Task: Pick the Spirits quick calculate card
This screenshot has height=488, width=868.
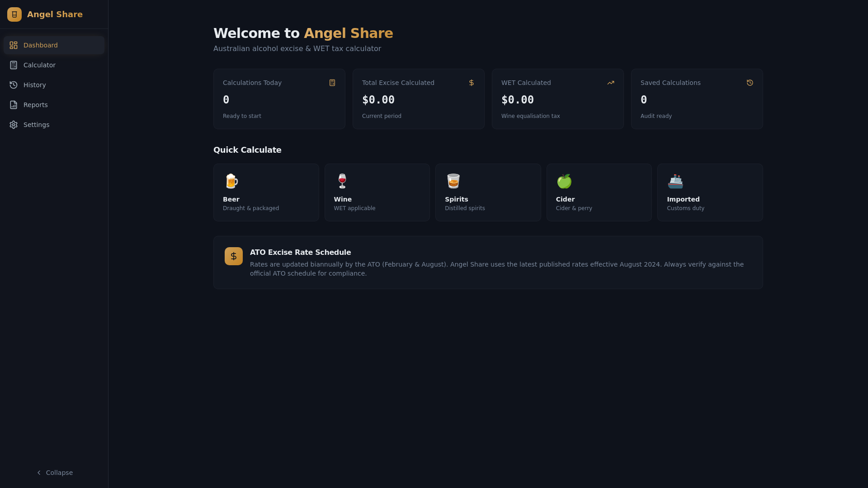Action: point(488,192)
